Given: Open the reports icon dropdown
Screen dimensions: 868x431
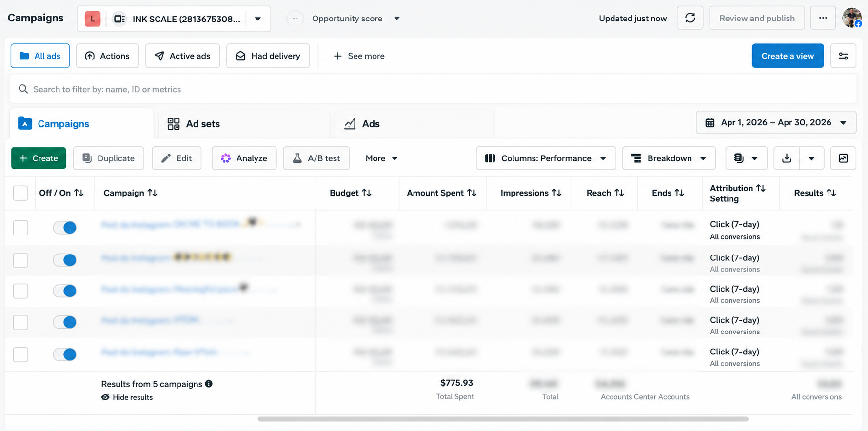Looking at the screenshot, I should [x=746, y=158].
